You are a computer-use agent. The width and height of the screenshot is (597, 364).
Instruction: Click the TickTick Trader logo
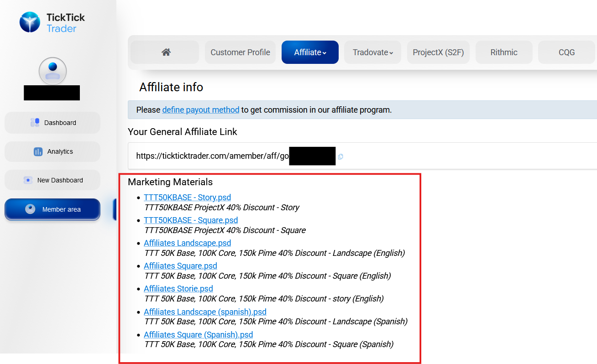(52, 22)
